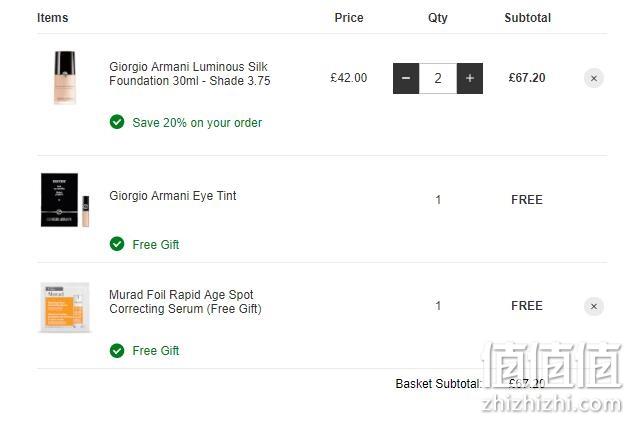Screen dimensions: 631x421
Task: Click Free Gift label under Eye Tint
Action: [x=156, y=244]
